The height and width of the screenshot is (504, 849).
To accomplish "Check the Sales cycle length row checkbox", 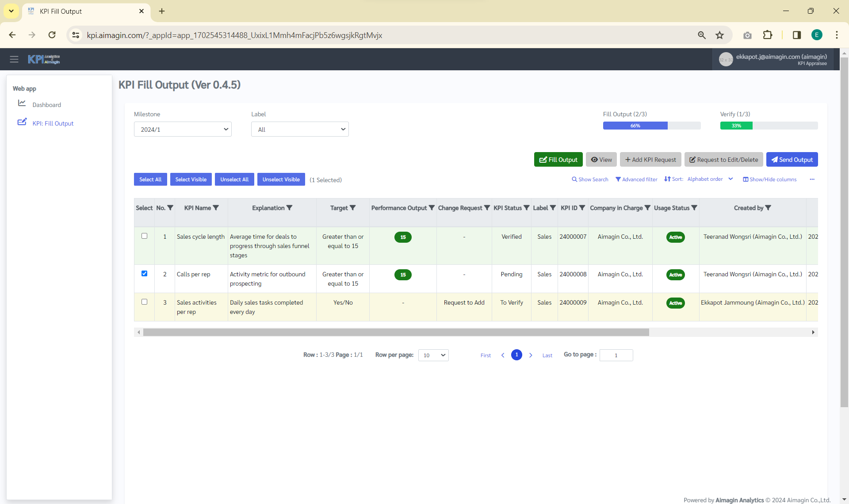I will (x=144, y=236).
